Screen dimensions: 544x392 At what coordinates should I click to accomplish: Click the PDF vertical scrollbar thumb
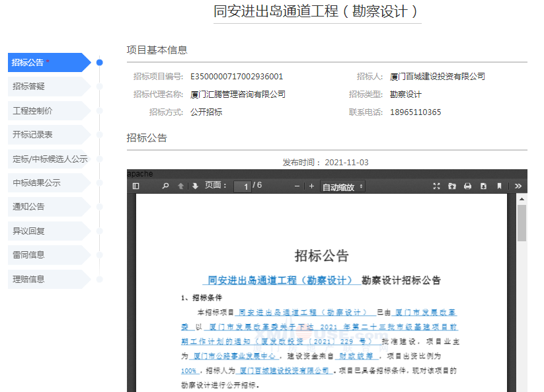click(522, 223)
